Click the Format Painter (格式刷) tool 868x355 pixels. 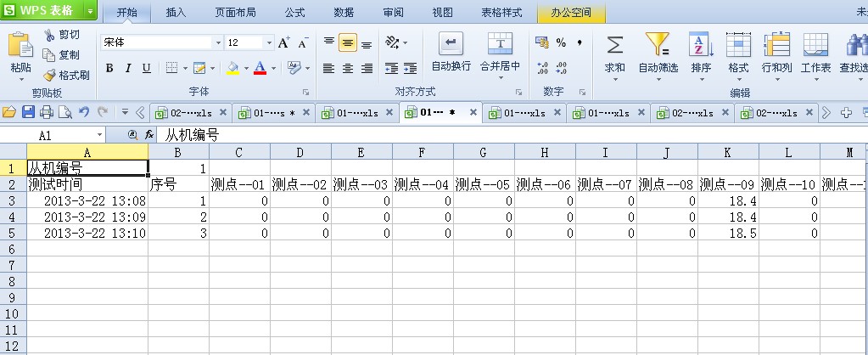[x=66, y=75]
